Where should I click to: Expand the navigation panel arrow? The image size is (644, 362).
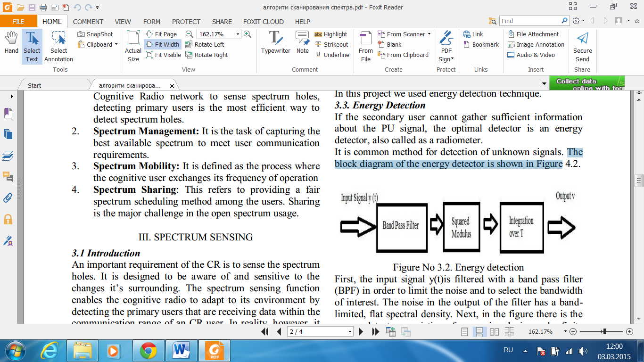pyautogui.click(x=12, y=96)
